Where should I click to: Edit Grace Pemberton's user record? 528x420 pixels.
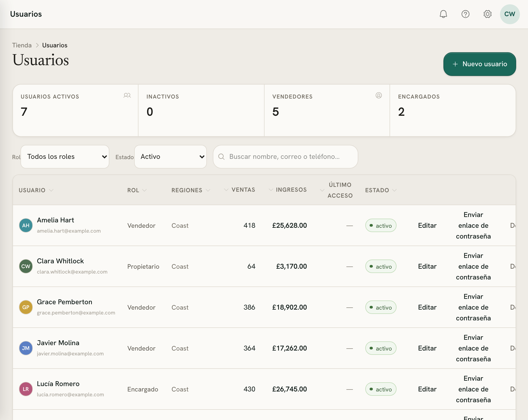tap(427, 307)
